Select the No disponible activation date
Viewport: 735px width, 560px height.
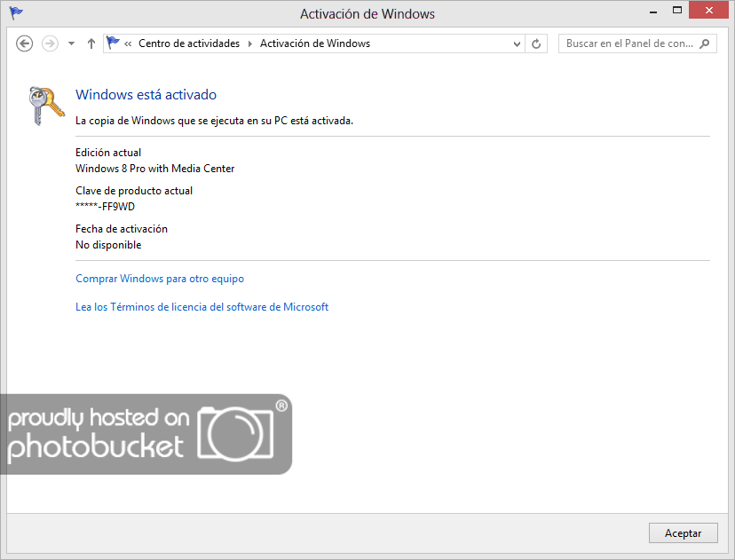point(108,245)
